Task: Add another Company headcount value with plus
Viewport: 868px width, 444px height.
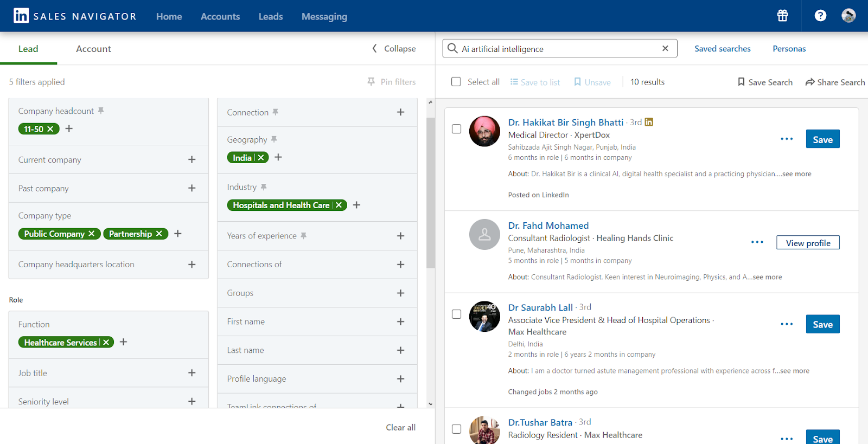Action: pyautogui.click(x=69, y=128)
